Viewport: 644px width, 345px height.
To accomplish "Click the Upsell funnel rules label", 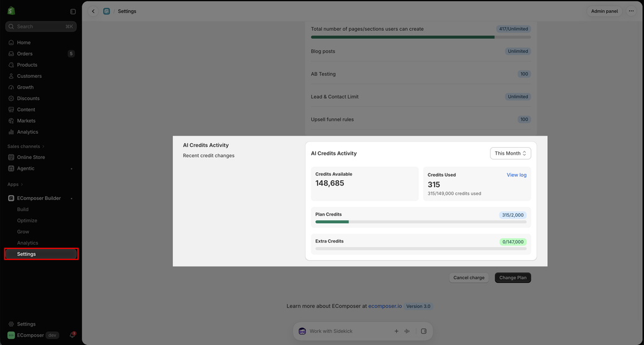I will pyautogui.click(x=332, y=119).
